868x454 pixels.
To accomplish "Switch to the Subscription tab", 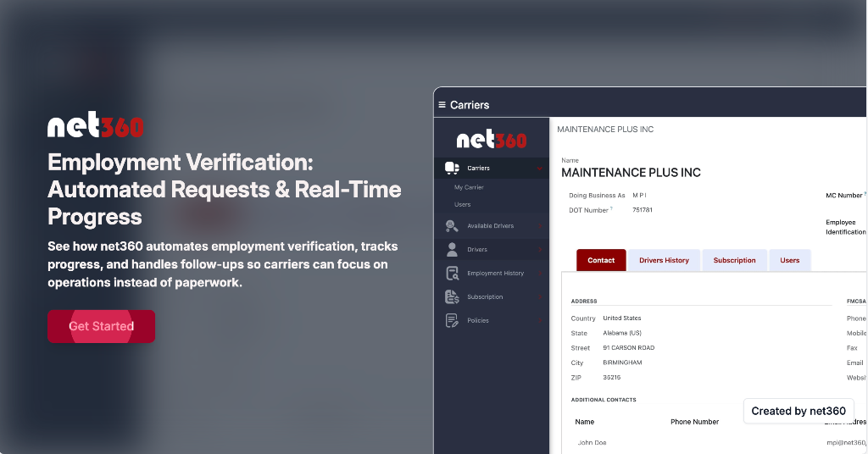I will click(734, 260).
